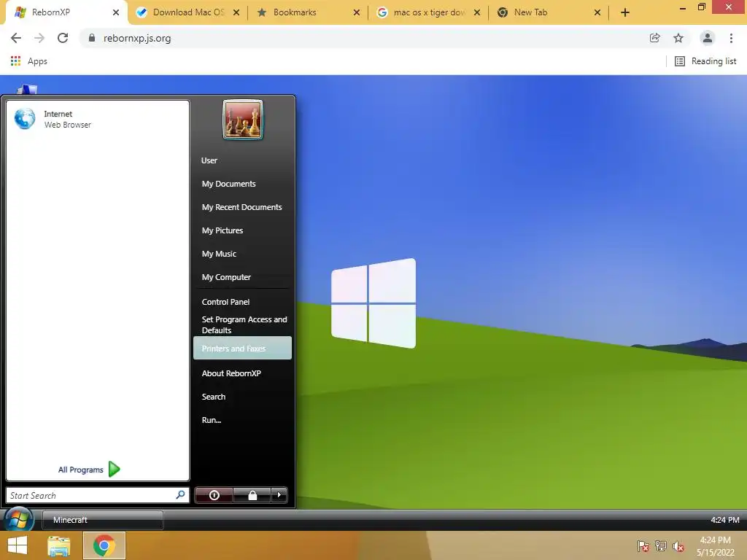Open the Internet Web Browser entry
Viewport: 747px width, 560px height.
coord(98,119)
